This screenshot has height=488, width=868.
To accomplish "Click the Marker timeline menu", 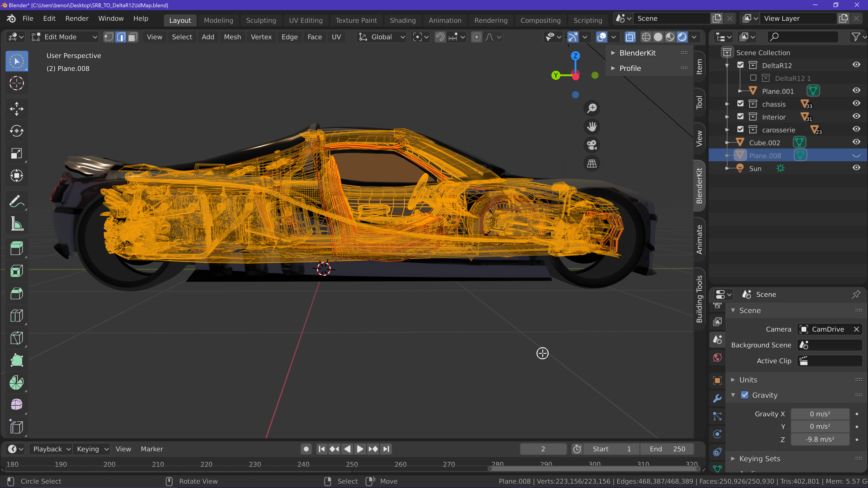I will pyautogui.click(x=152, y=449).
